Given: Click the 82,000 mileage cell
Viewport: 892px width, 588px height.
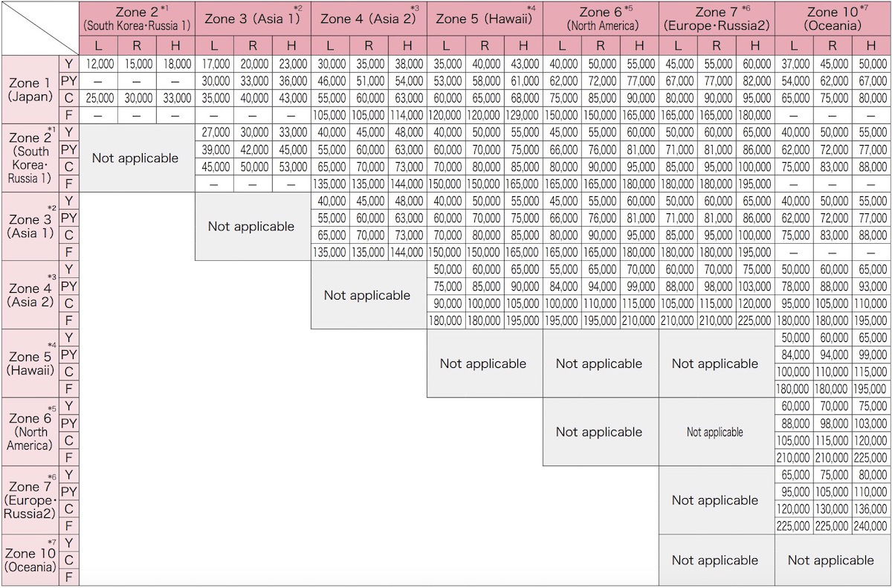Looking at the screenshot, I should coord(756,82).
